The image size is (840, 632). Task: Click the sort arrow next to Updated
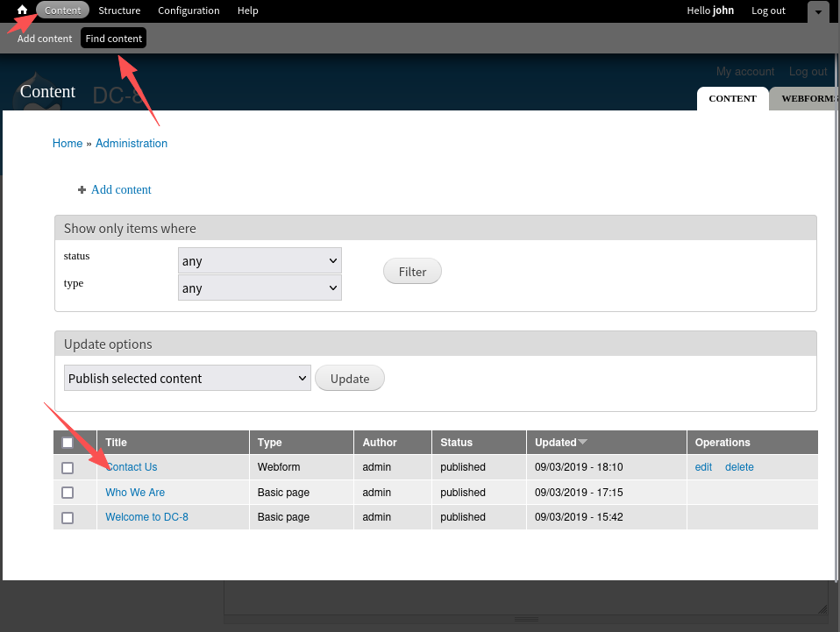(x=583, y=443)
